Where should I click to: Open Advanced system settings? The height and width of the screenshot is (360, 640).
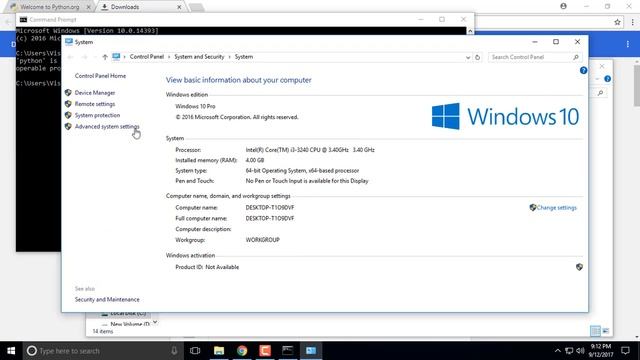pos(107,127)
